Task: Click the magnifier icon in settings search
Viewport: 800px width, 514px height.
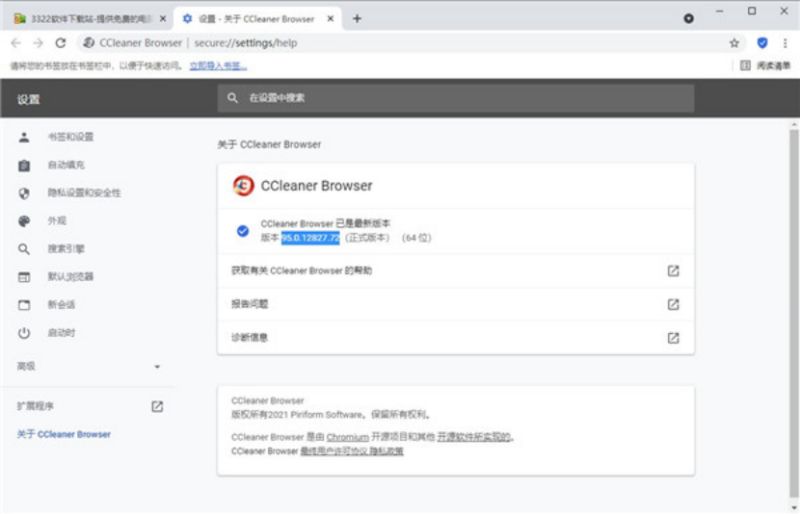Action: [x=233, y=98]
